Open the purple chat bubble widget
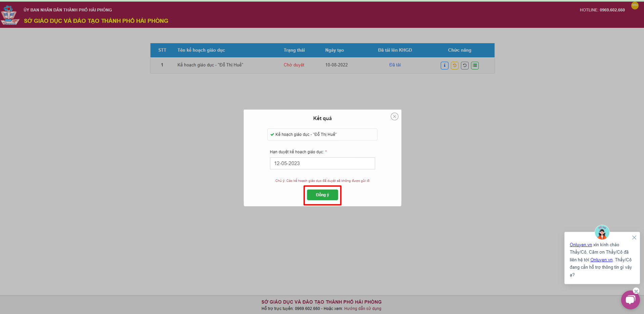 point(630,300)
